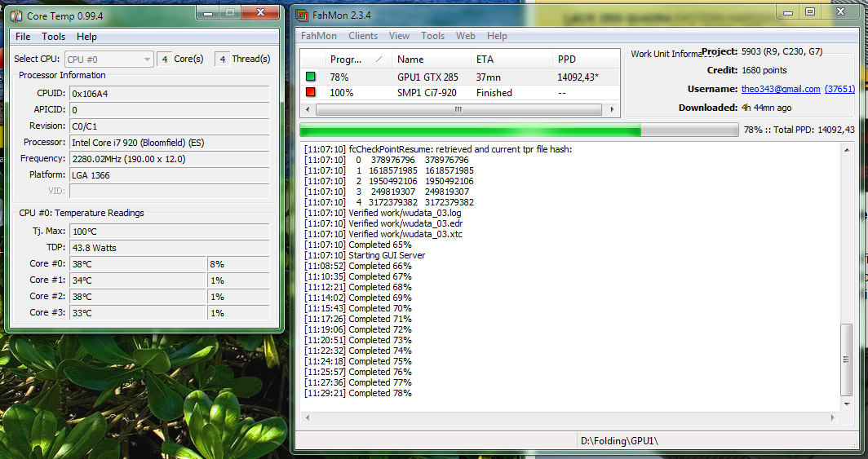Open the Help menu in Core Temp
This screenshot has height=459, width=868.
(86, 37)
